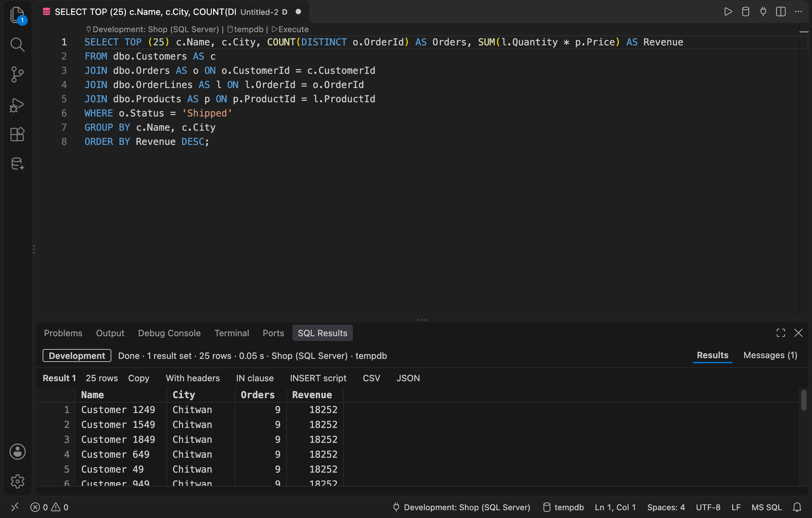Click the Development: Shop (SQL Server) code lens

point(152,29)
